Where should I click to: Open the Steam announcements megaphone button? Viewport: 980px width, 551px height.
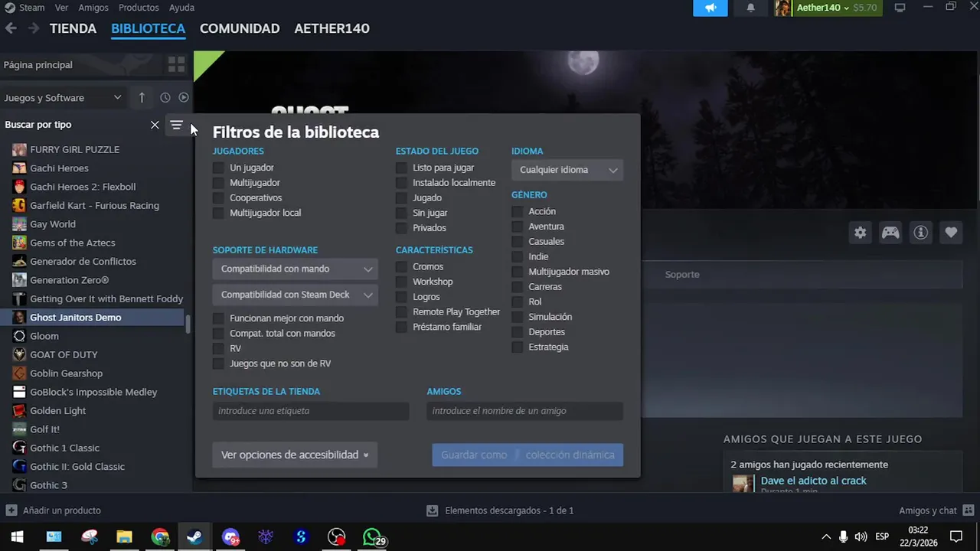tap(710, 8)
